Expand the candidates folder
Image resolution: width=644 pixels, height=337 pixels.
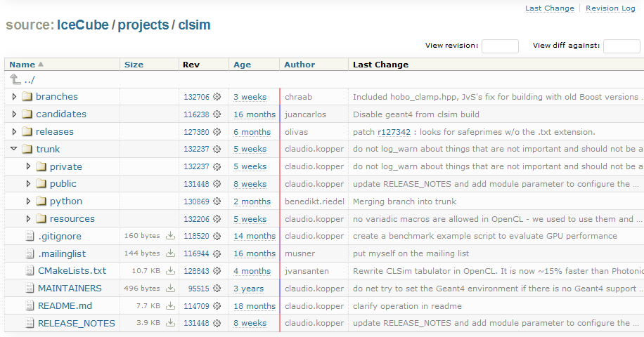(x=14, y=114)
